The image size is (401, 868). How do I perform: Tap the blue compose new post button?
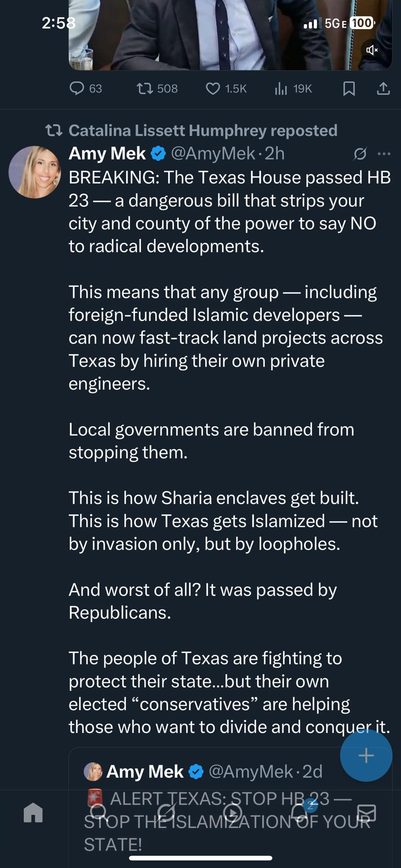(366, 755)
